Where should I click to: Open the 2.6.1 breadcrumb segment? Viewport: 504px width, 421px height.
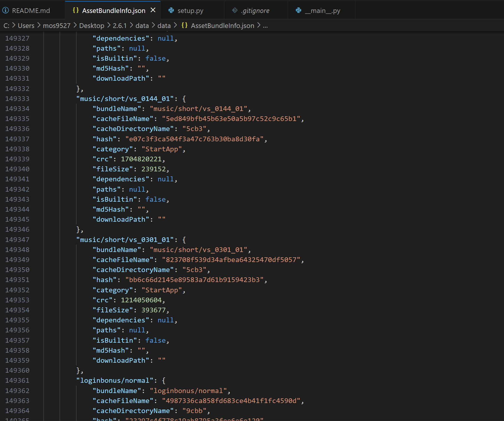tap(120, 26)
